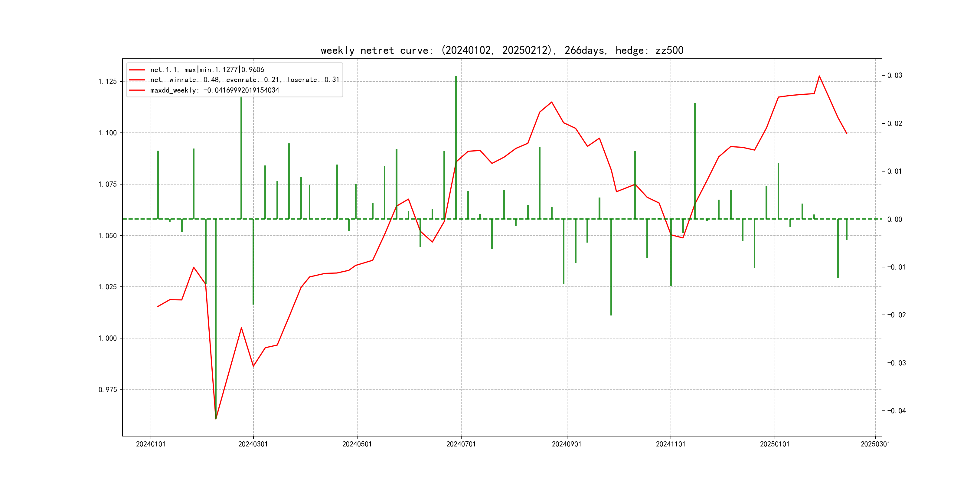The width and height of the screenshot is (980, 490).
Task: Click the -0.04 right axis tick label
Action: click(896, 410)
